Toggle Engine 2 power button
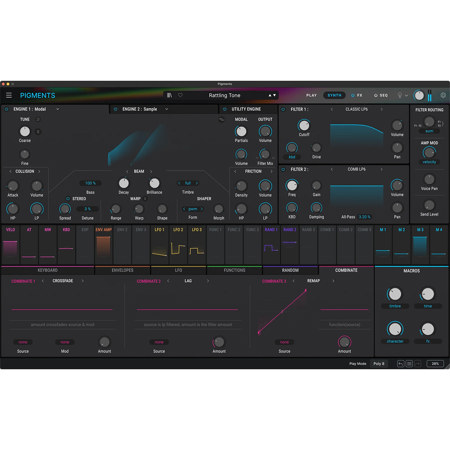 tap(116, 109)
